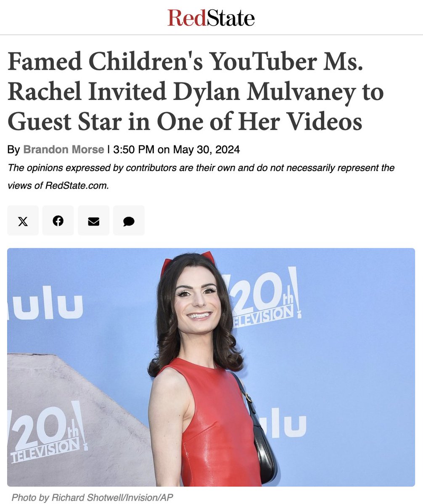Click the RedState logo in the header

(211, 18)
